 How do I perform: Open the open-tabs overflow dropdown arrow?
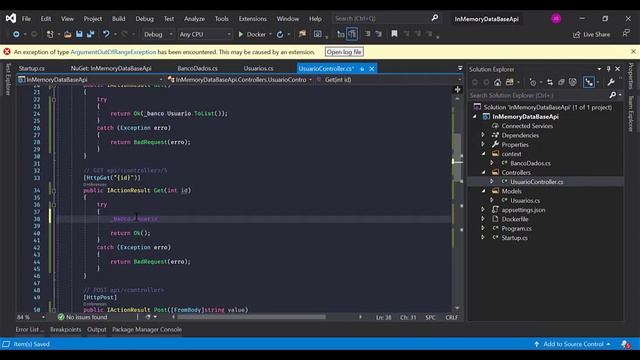[460, 68]
